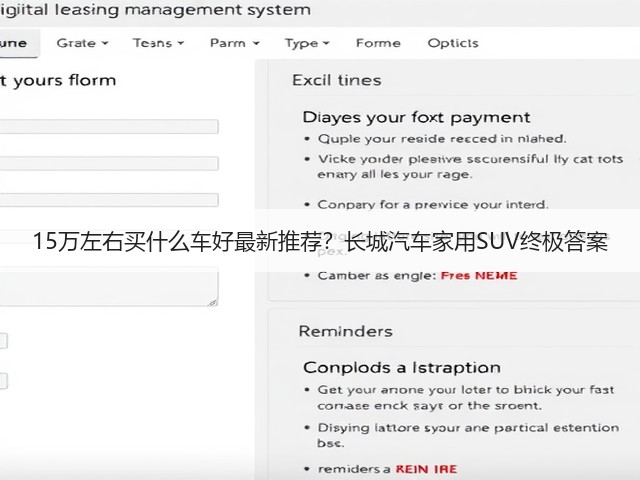Open the Opticls menu item

(x=453, y=43)
